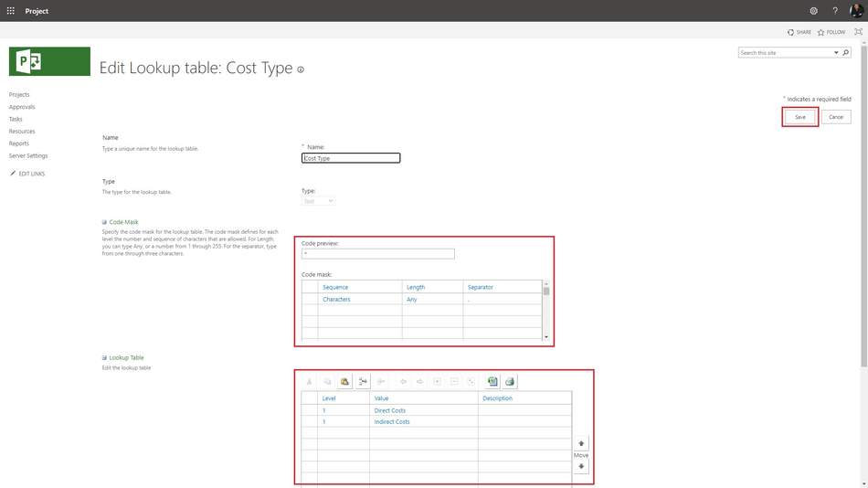
Task: Select the Any length cell
Action: [432, 299]
